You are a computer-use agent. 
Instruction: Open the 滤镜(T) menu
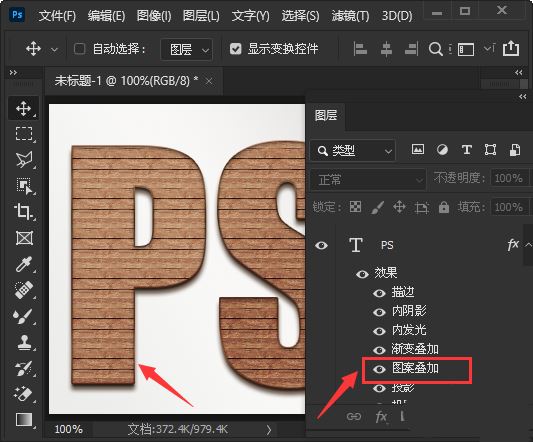(350, 16)
